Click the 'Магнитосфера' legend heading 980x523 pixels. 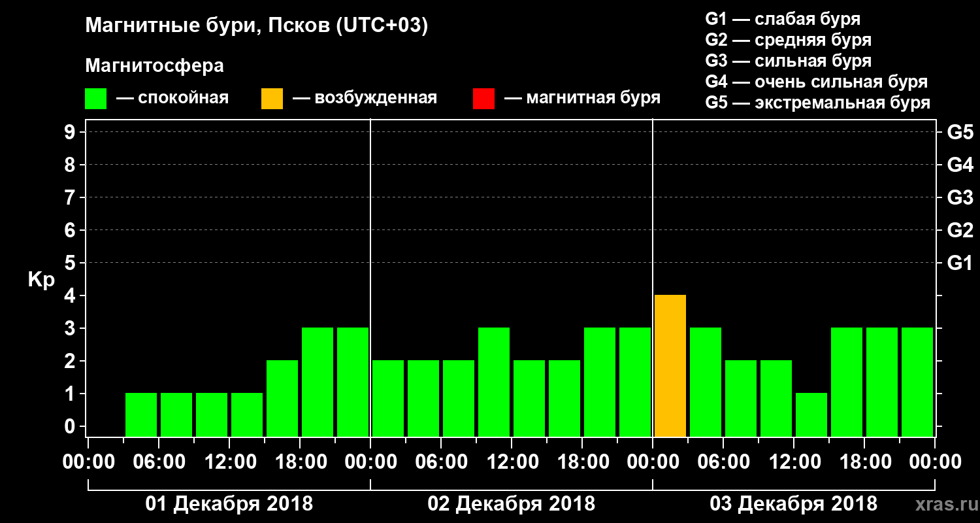(154, 66)
